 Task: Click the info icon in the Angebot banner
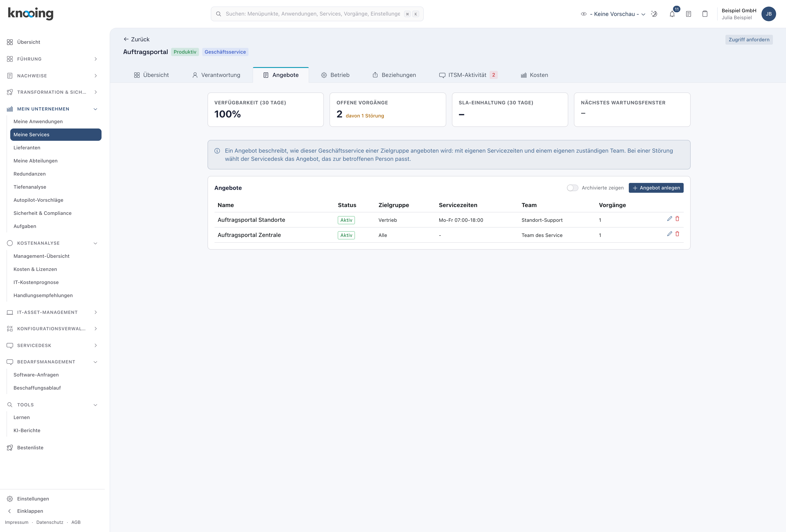click(217, 151)
